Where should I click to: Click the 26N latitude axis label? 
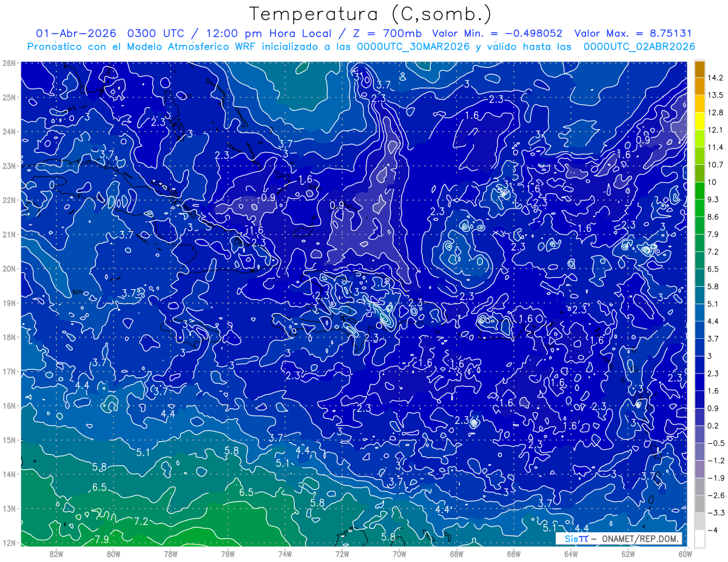8,63
